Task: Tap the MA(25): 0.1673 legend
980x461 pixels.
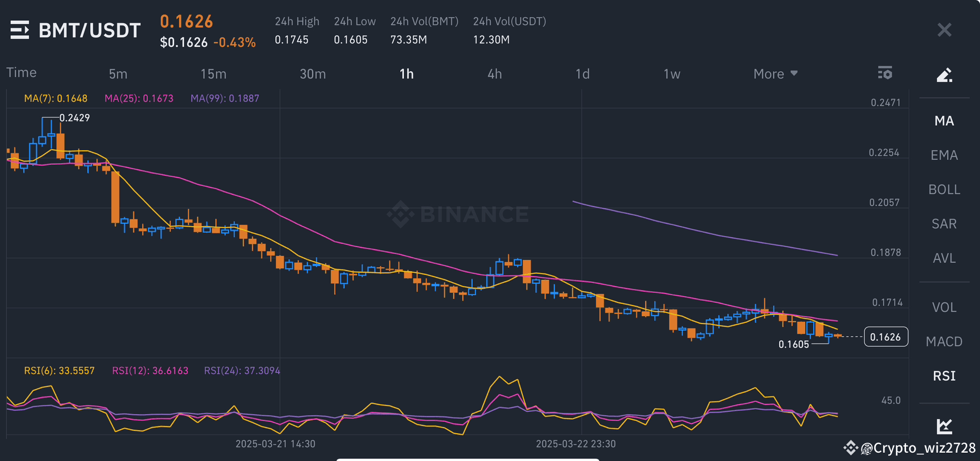Action: [139, 99]
